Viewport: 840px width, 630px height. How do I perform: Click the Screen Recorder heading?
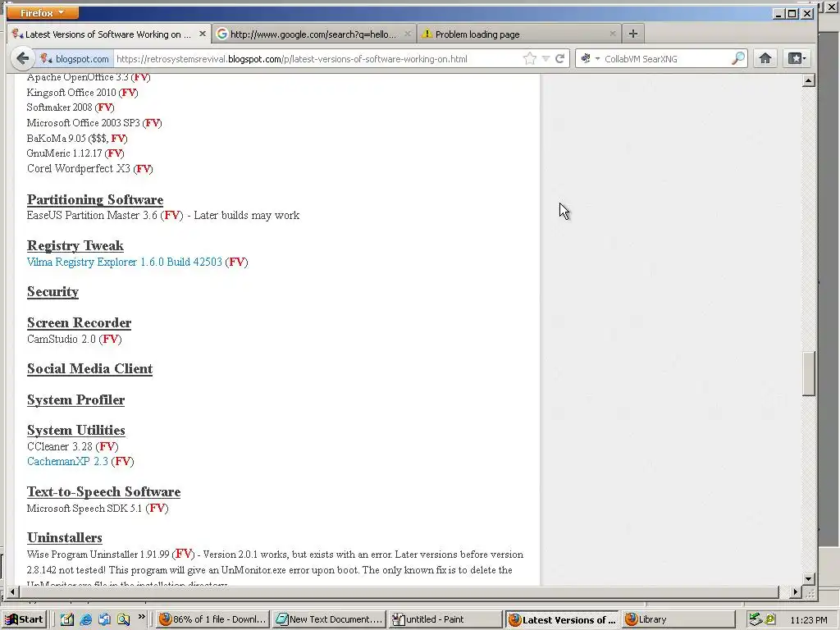click(80, 323)
